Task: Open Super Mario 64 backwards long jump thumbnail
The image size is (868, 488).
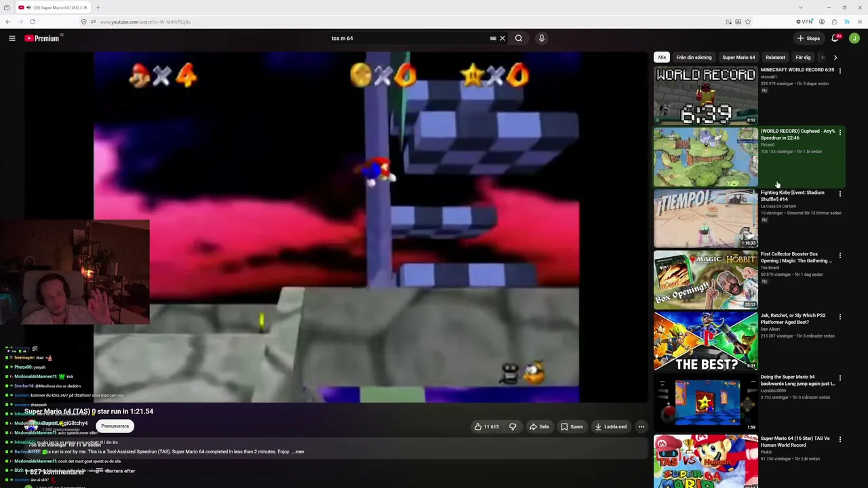Action: tap(705, 403)
